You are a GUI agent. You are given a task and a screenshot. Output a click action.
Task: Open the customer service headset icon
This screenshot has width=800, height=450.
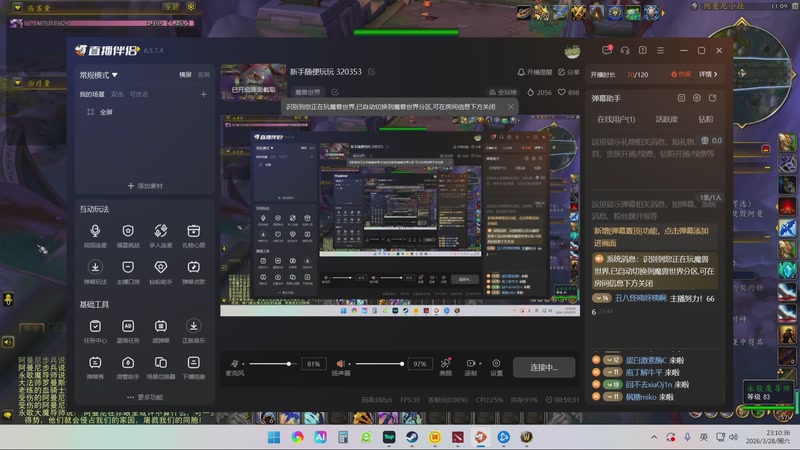pos(625,50)
